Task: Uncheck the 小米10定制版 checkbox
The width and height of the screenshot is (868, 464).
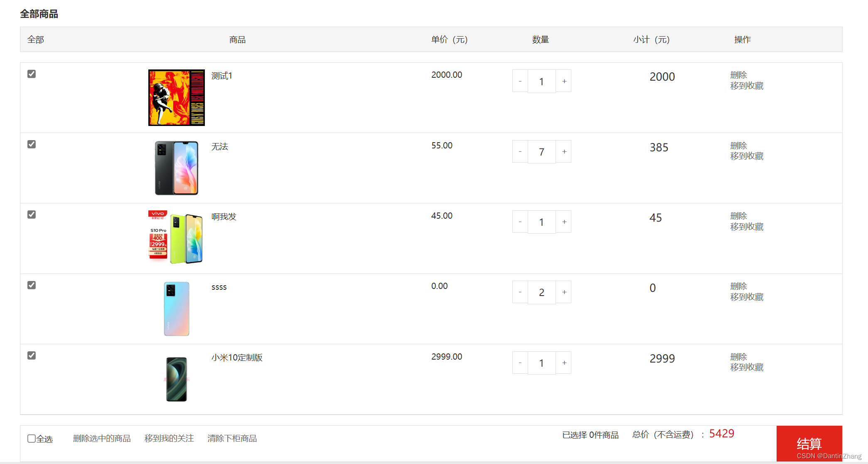Action: tap(32, 355)
